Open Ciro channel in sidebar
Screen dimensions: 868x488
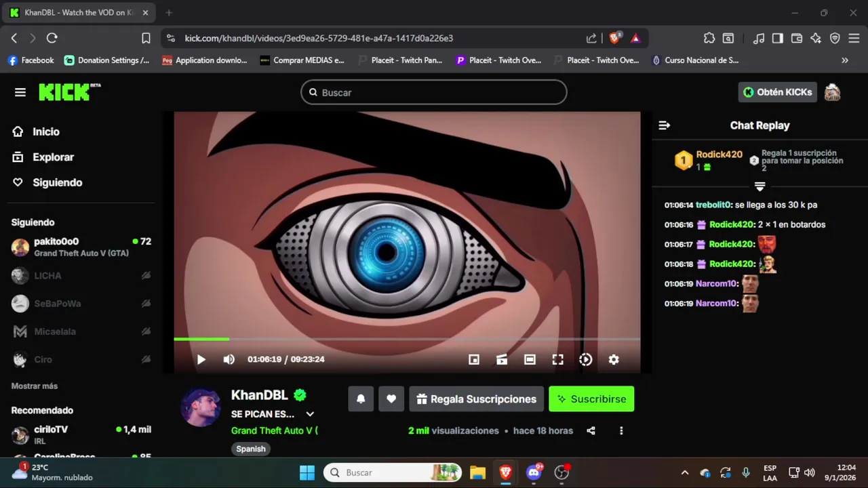81,360
